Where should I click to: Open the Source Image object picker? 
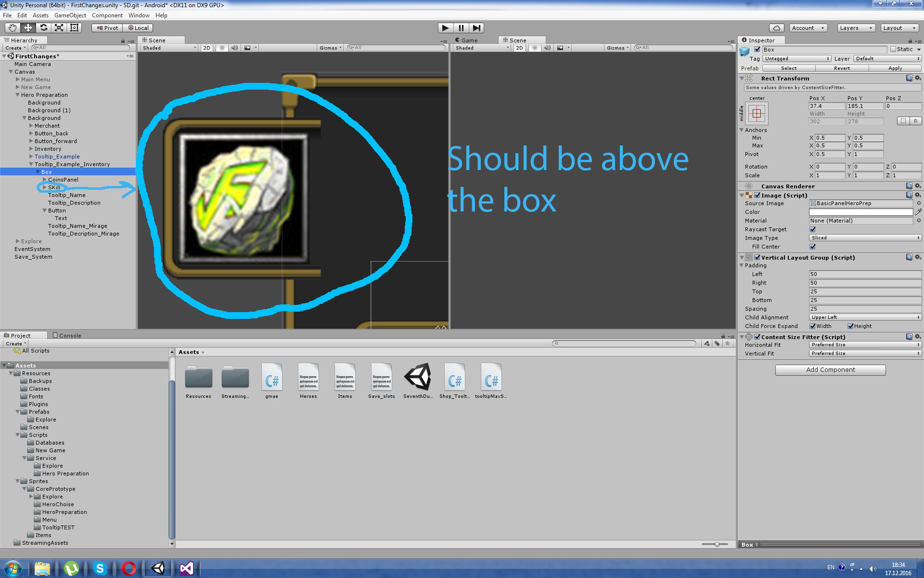(x=919, y=203)
